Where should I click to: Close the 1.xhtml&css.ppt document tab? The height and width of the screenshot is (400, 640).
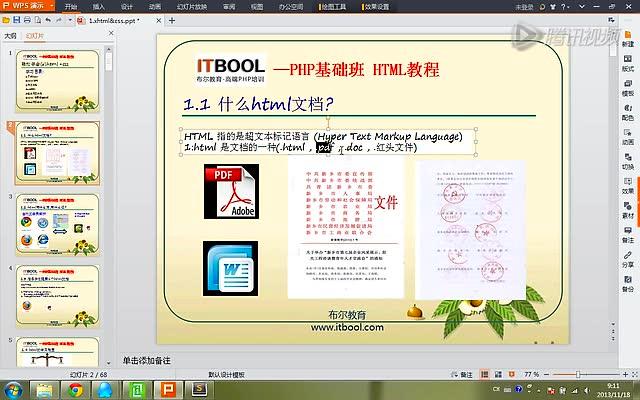coord(159,20)
